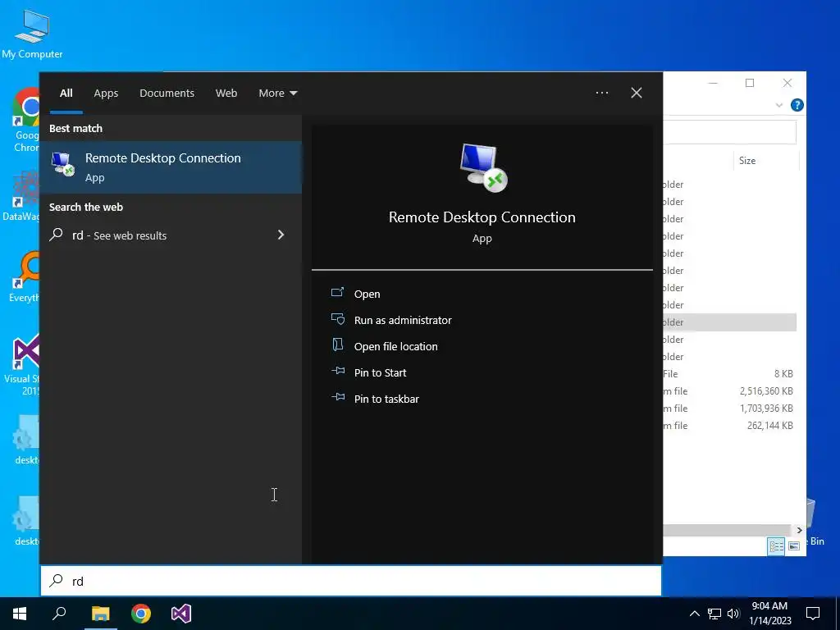Open the search options ellipsis menu
The height and width of the screenshot is (630, 840).
click(601, 93)
